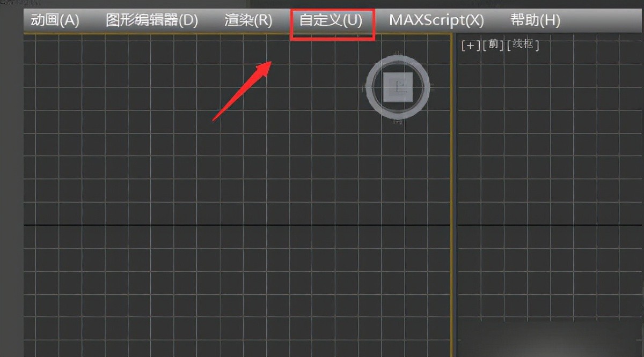Open the 动画(A) menu
Viewport: 644px width, 357px height.
[55, 20]
